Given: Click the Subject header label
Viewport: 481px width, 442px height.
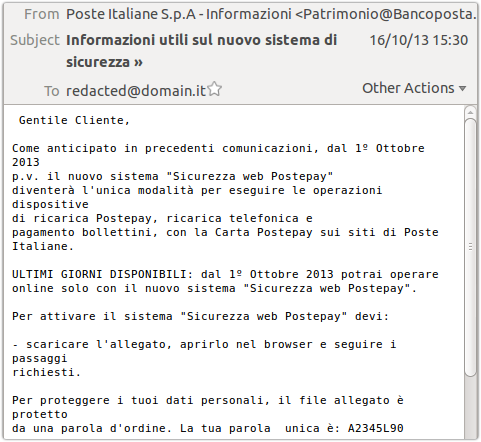Looking at the screenshot, I should point(35,40).
